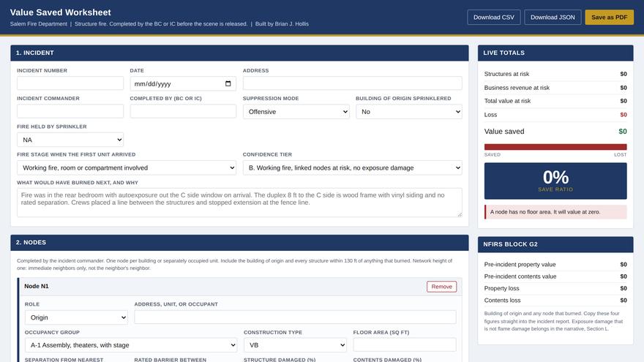Focus the node Address, Unit, or Occupant field

(x=295, y=317)
